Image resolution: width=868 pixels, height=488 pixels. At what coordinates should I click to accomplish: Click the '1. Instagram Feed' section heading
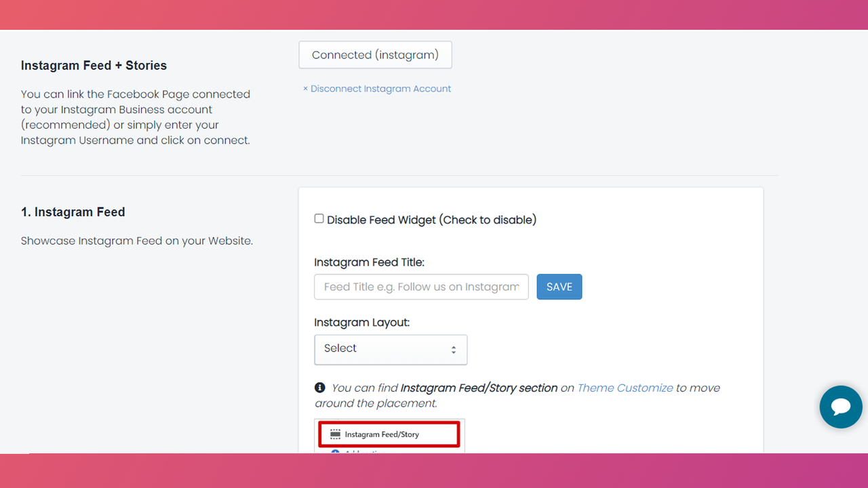(73, 212)
